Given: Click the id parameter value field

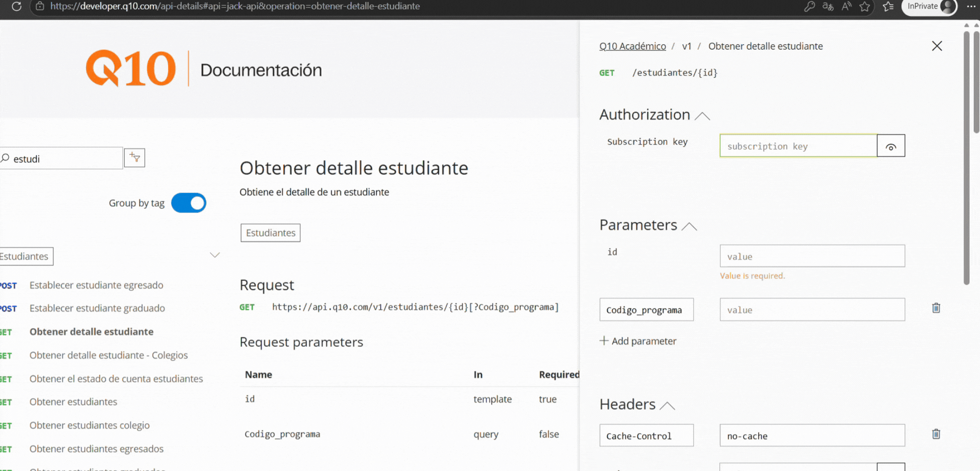Looking at the screenshot, I should (812, 256).
